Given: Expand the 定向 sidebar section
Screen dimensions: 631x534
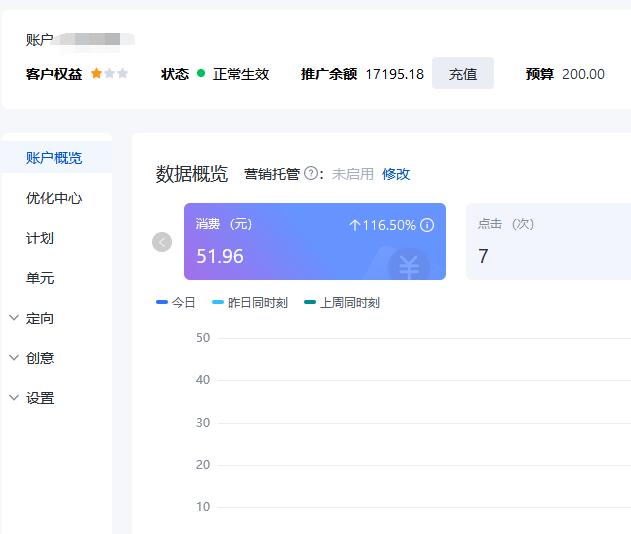Looking at the screenshot, I should pos(40,318).
